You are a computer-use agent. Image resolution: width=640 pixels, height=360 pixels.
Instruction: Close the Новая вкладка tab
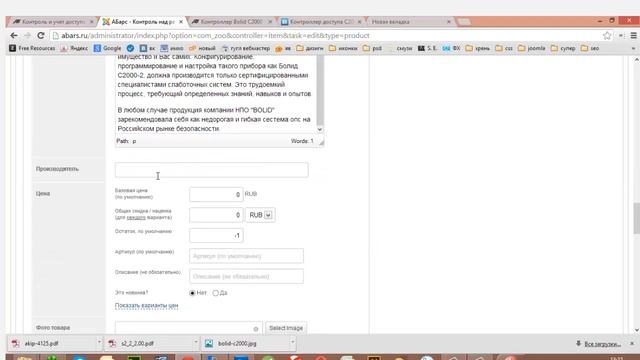(x=449, y=22)
